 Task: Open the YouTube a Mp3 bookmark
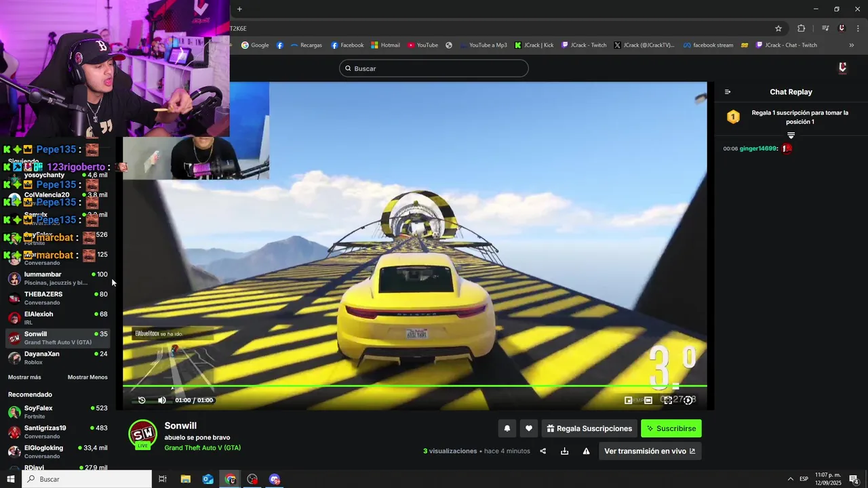tap(484, 45)
